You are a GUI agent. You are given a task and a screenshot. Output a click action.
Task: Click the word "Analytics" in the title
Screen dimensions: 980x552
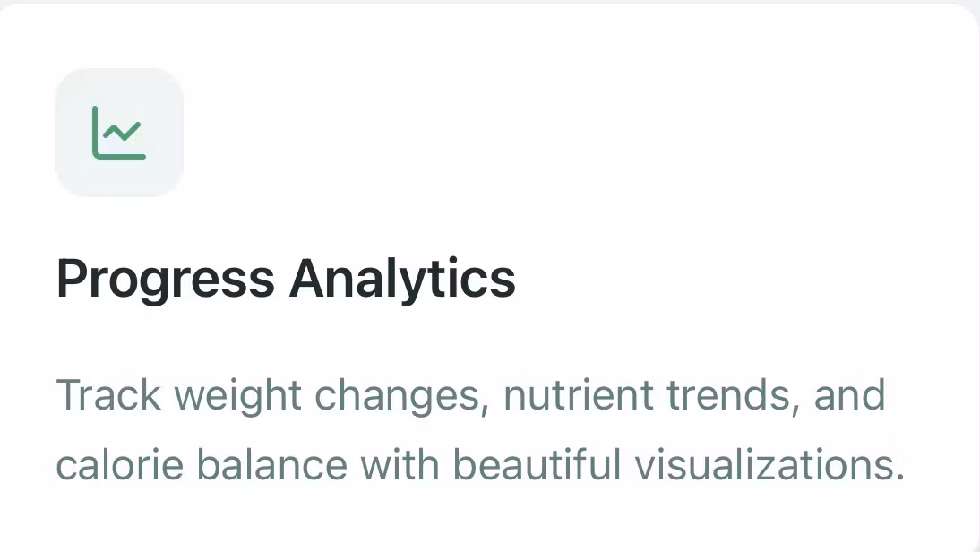402,279
